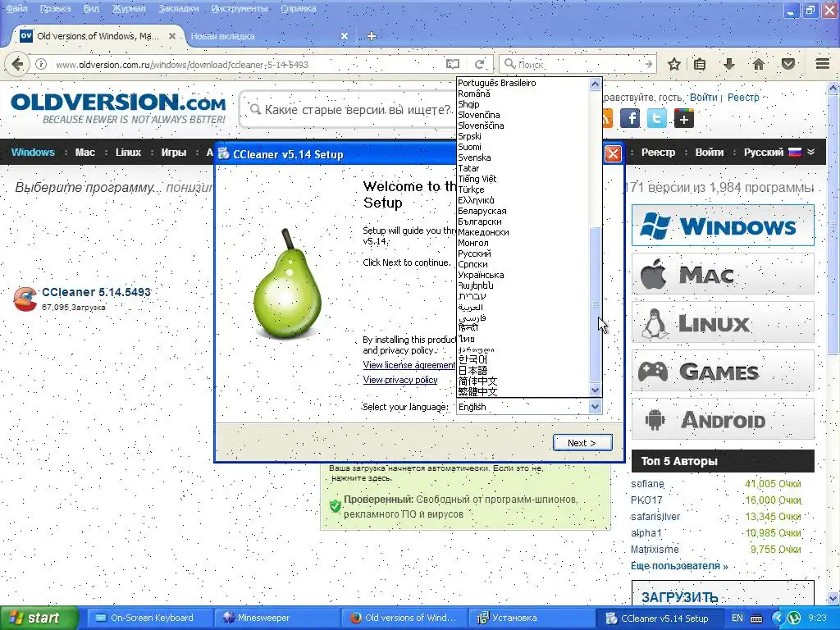Screen dimensions: 840x630
Task: Open Windows category banner
Action: [723, 226]
